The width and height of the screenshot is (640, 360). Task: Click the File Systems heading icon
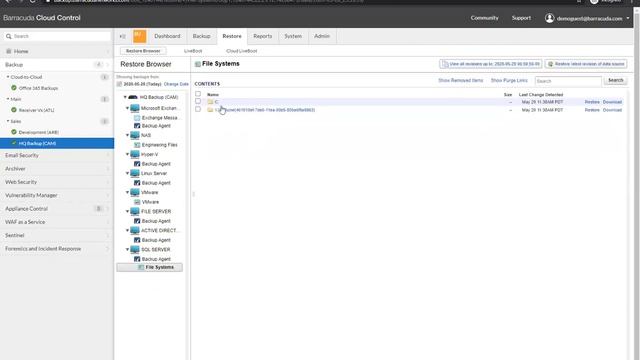tap(198, 64)
